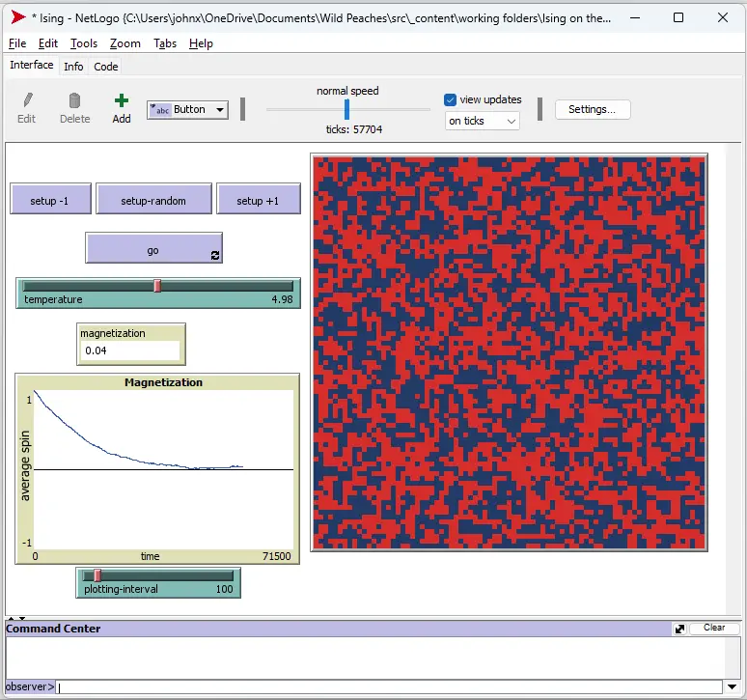Click the setup -1 button
The height and width of the screenshot is (700, 747).
point(50,199)
